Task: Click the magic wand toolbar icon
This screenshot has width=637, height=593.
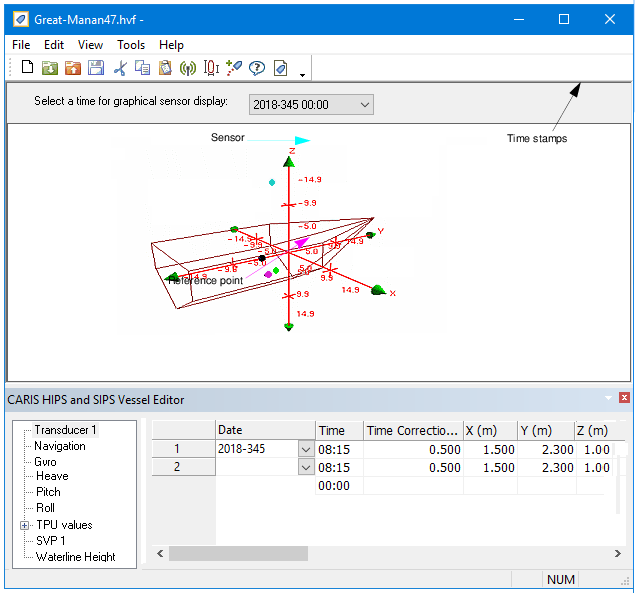Action: click(234, 68)
